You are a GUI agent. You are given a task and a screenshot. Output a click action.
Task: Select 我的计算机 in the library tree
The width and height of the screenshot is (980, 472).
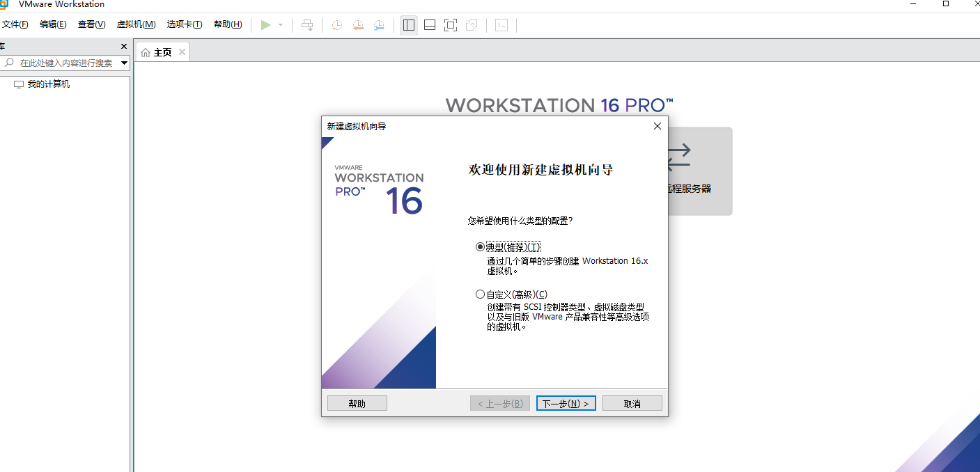pyautogui.click(x=48, y=84)
